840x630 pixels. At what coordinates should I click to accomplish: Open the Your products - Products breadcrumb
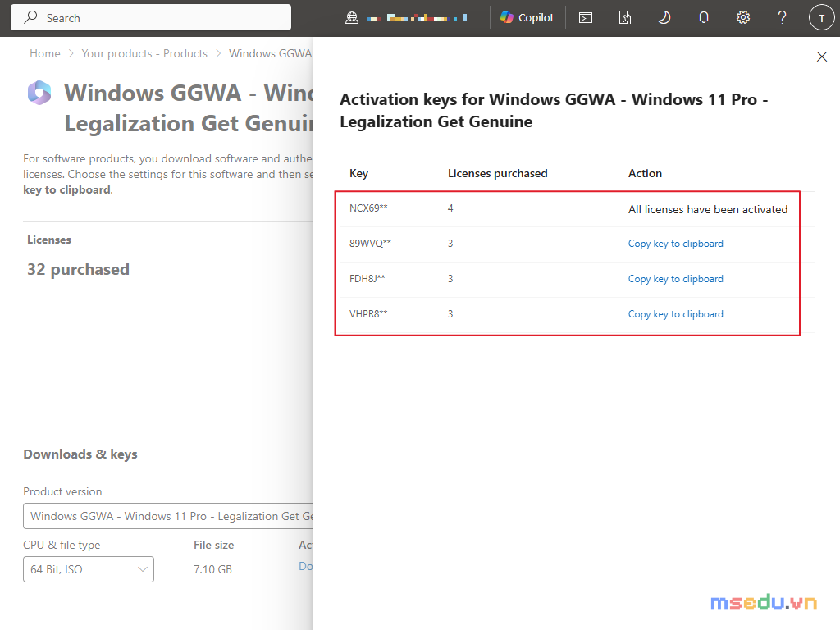point(144,53)
